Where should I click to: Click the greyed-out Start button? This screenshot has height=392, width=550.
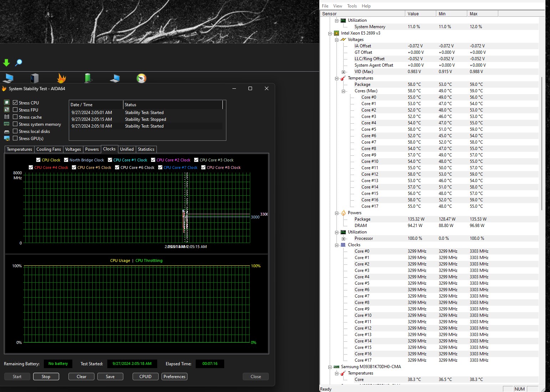(17, 377)
